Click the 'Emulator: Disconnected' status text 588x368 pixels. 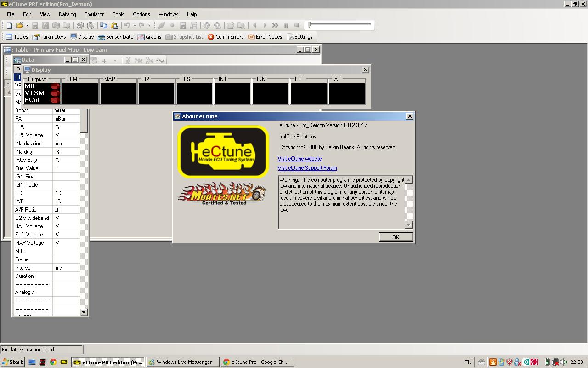28,350
